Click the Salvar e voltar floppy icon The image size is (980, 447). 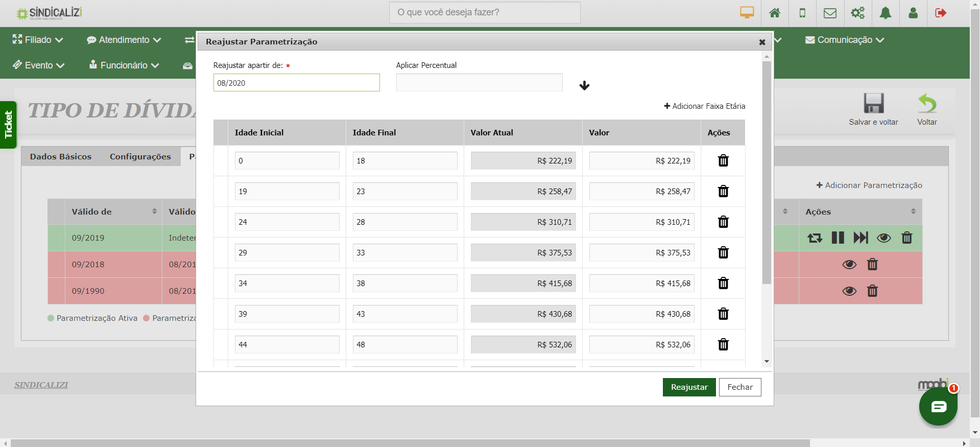click(x=873, y=104)
